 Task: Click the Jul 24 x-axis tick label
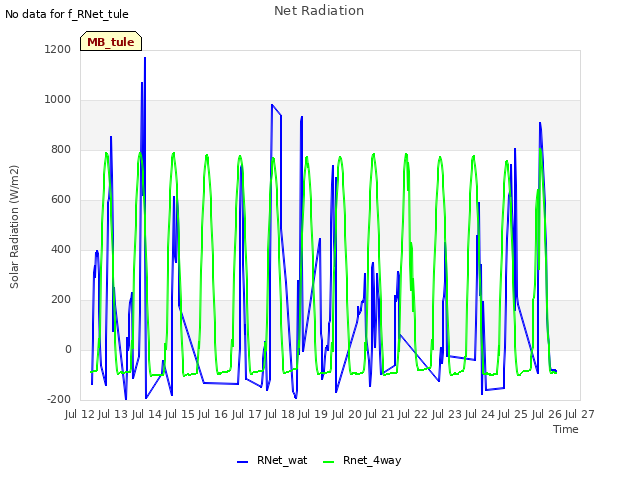coord(480,414)
